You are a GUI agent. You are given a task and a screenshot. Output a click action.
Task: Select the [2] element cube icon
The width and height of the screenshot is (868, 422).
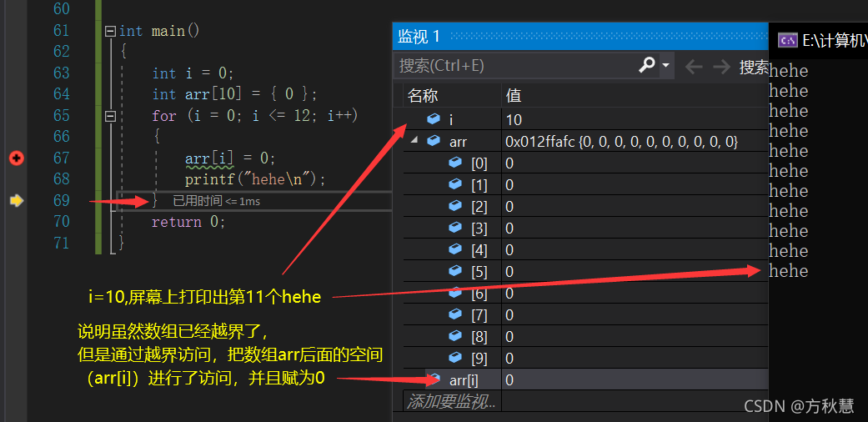(455, 206)
